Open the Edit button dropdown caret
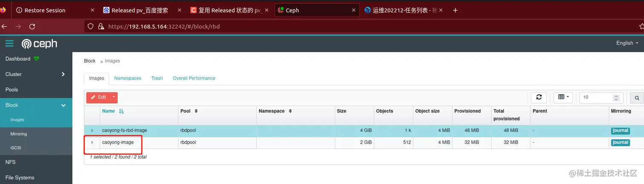 (114, 97)
